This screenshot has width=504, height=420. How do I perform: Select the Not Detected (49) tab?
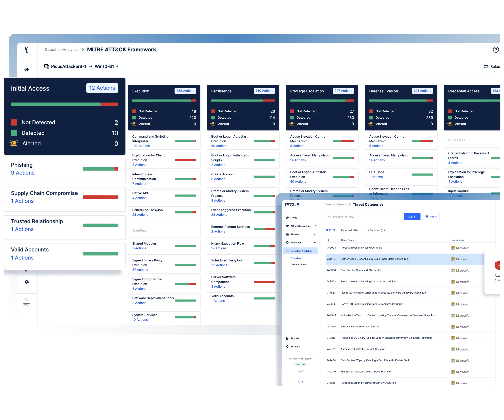pyautogui.click(x=375, y=230)
